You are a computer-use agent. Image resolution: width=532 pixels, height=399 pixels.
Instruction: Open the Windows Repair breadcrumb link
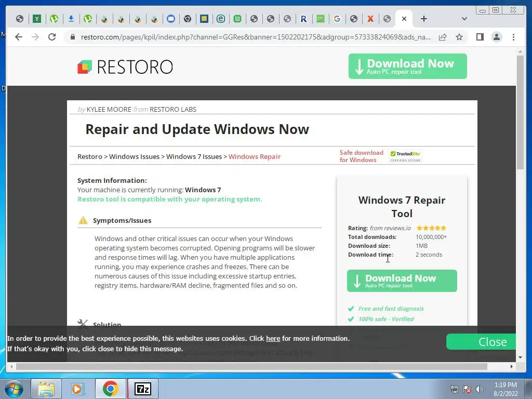(x=255, y=157)
